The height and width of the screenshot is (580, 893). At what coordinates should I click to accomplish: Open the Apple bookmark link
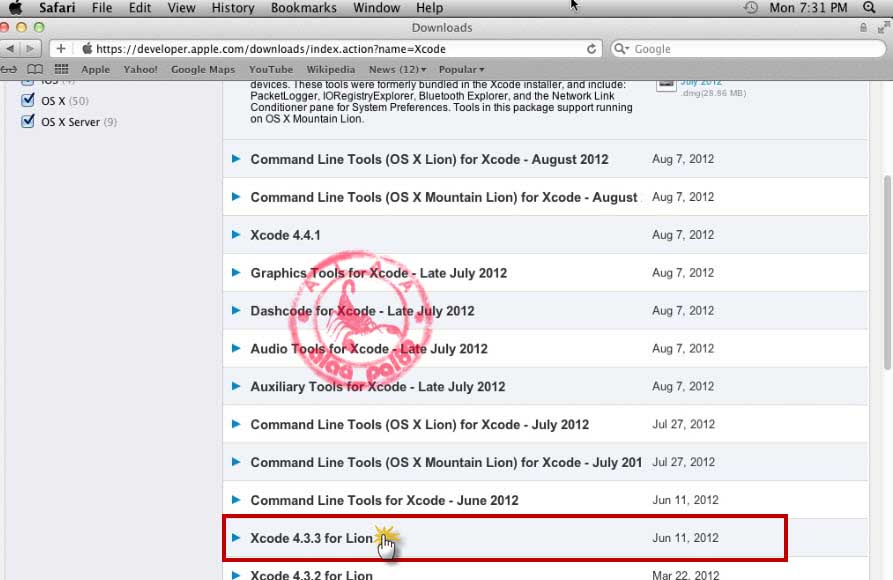point(95,70)
